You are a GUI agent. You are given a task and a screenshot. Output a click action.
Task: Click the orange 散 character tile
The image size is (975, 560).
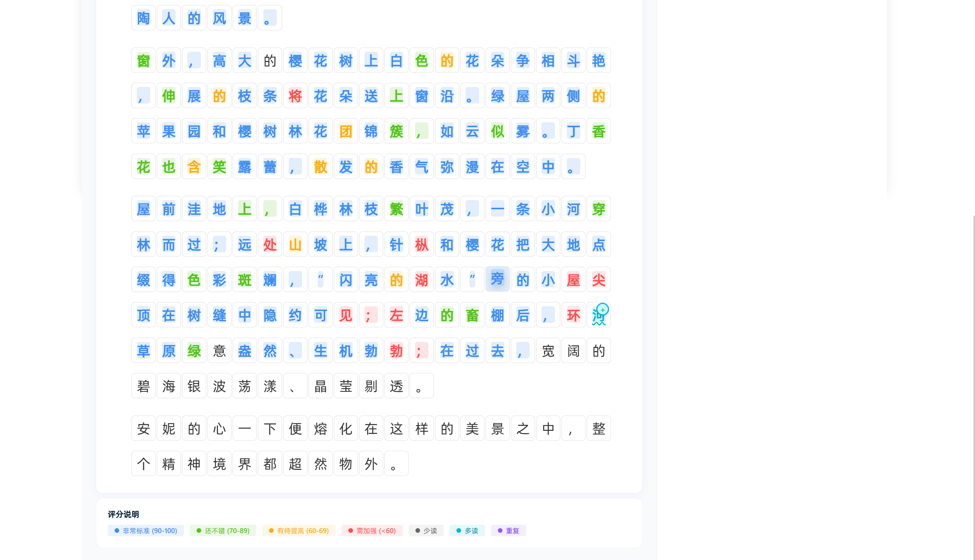[x=320, y=166]
